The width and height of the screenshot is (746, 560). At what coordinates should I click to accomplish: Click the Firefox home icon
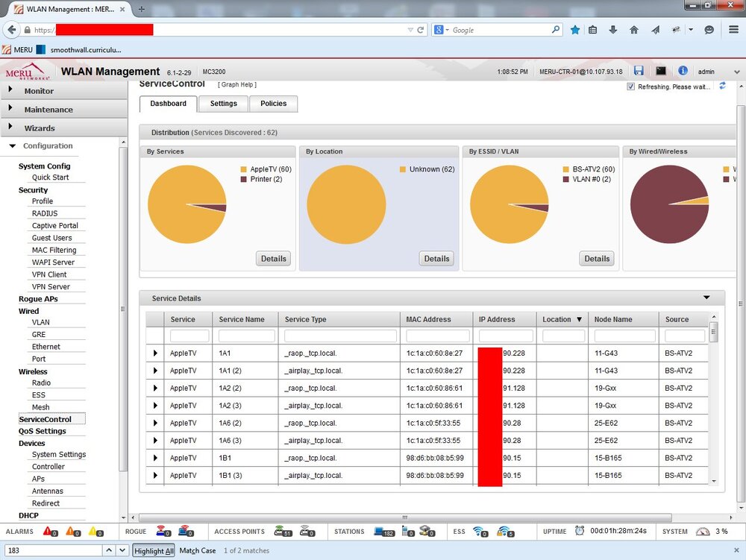point(633,30)
